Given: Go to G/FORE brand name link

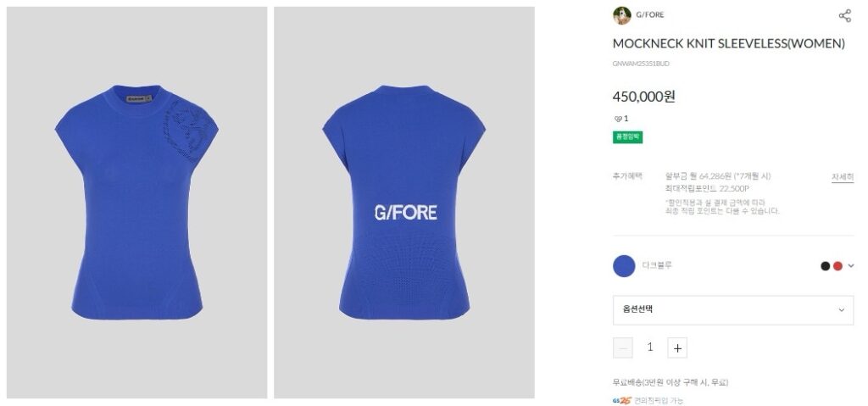Looking at the screenshot, I should (650, 15).
